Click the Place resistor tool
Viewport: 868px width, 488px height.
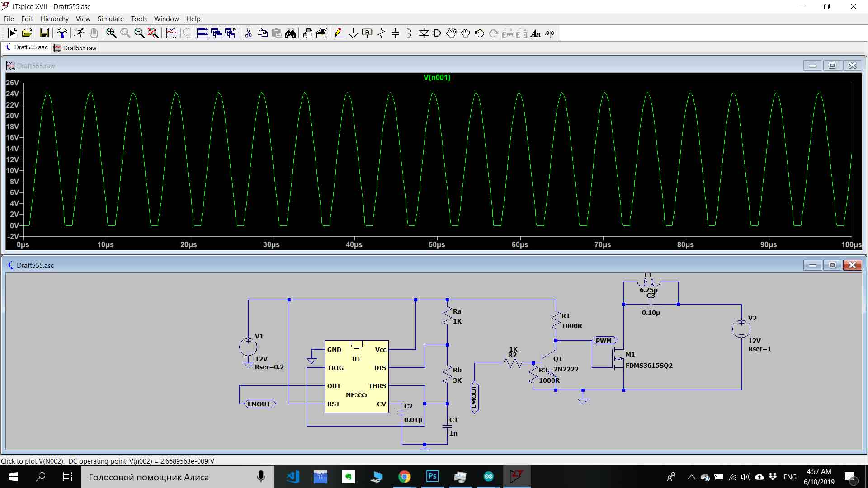tap(381, 33)
